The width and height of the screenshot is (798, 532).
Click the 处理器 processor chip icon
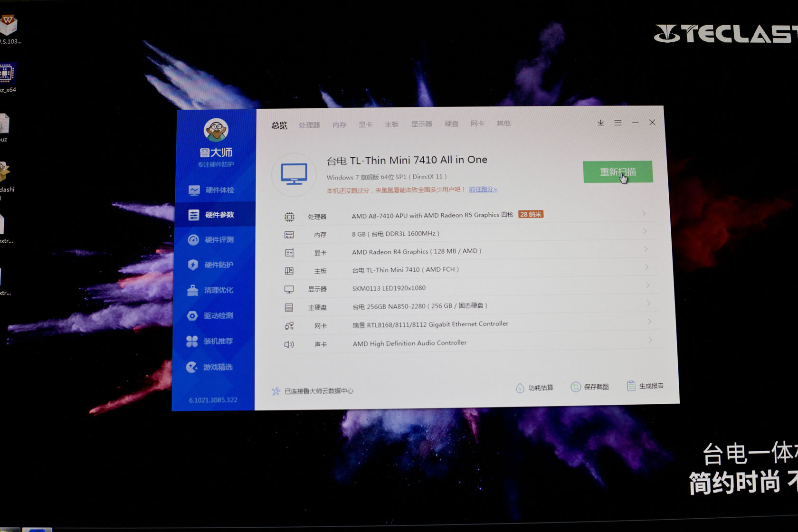pyautogui.click(x=289, y=217)
